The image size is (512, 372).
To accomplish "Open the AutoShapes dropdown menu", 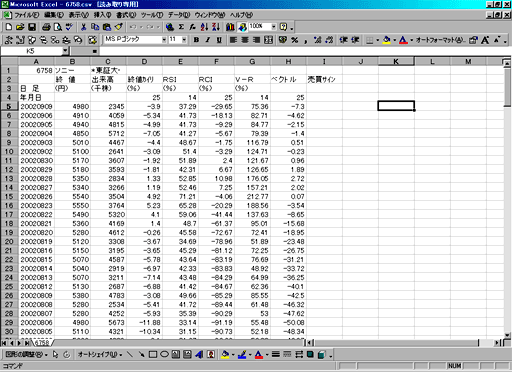I will pyautogui.click(x=100, y=354).
